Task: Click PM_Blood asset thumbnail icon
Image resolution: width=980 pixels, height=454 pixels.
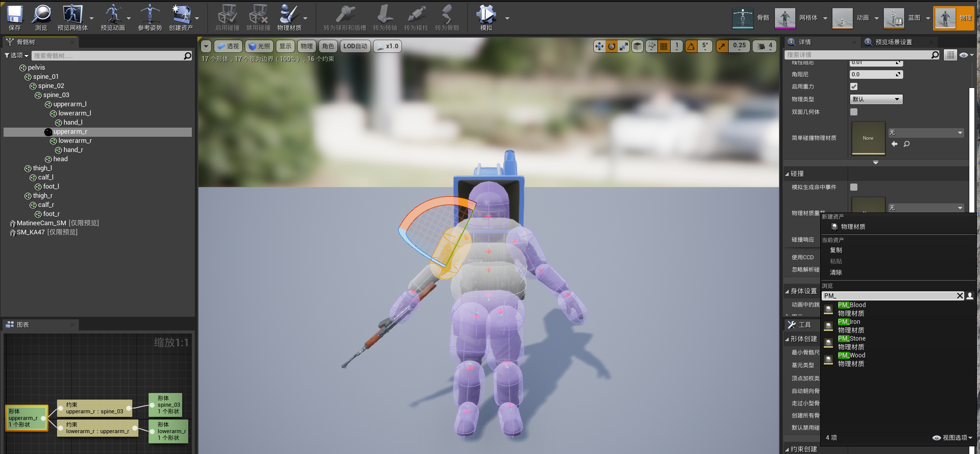Action: click(828, 309)
